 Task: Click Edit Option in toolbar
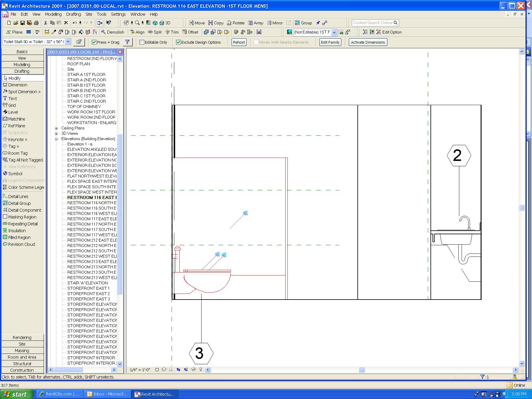point(389,32)
